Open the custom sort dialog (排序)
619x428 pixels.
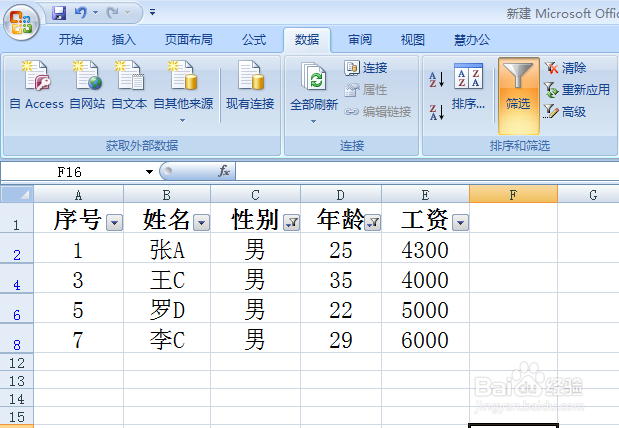(x=468, y=86)
